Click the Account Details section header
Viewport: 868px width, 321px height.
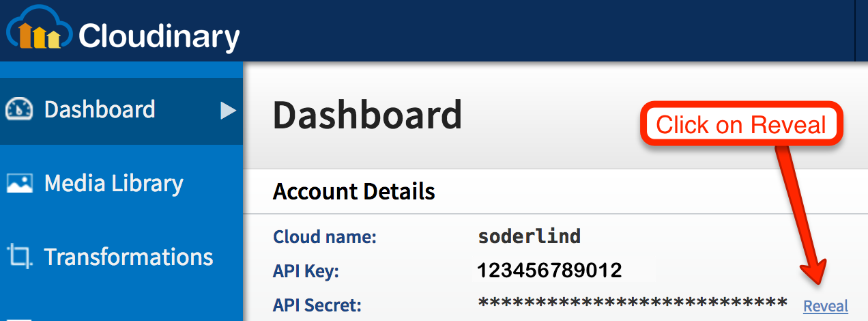point(354,191)
